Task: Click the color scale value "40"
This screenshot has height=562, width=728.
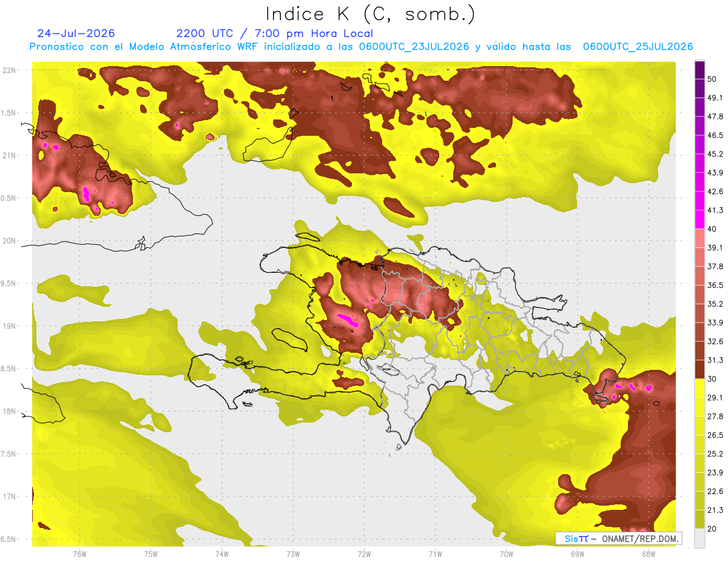Action: click(x=713, y=229)
